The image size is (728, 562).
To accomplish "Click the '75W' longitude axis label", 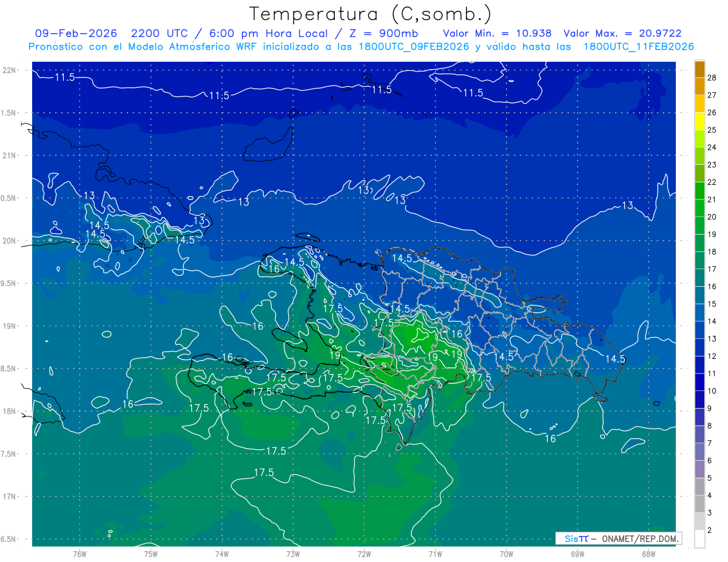I will point(151,554).
